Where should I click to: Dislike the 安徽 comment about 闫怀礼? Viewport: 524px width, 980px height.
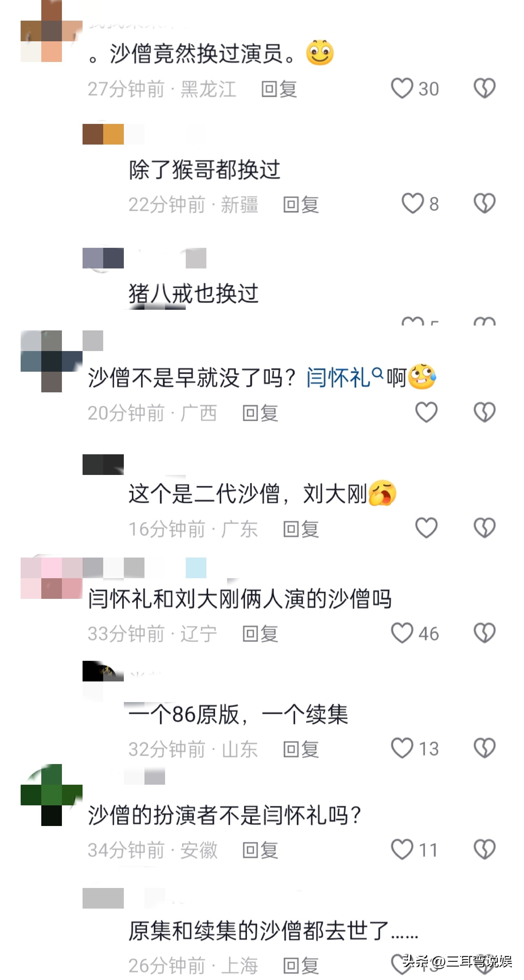tap(484, 849)
